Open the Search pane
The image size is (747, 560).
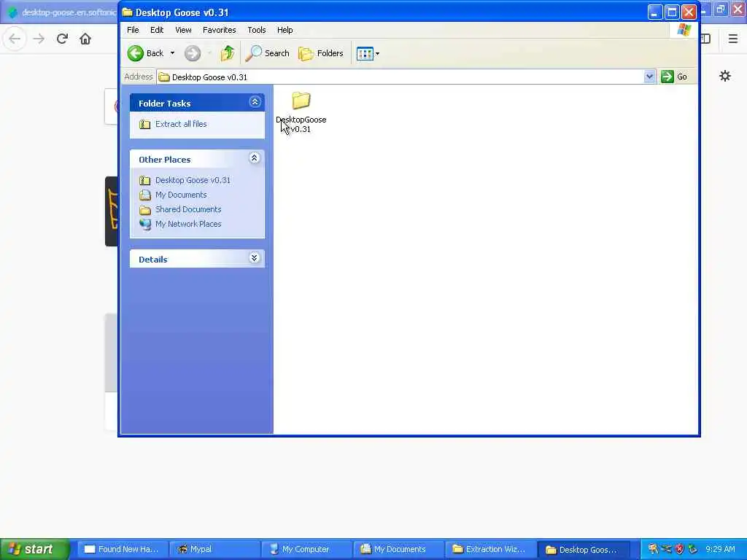point(267,53)
